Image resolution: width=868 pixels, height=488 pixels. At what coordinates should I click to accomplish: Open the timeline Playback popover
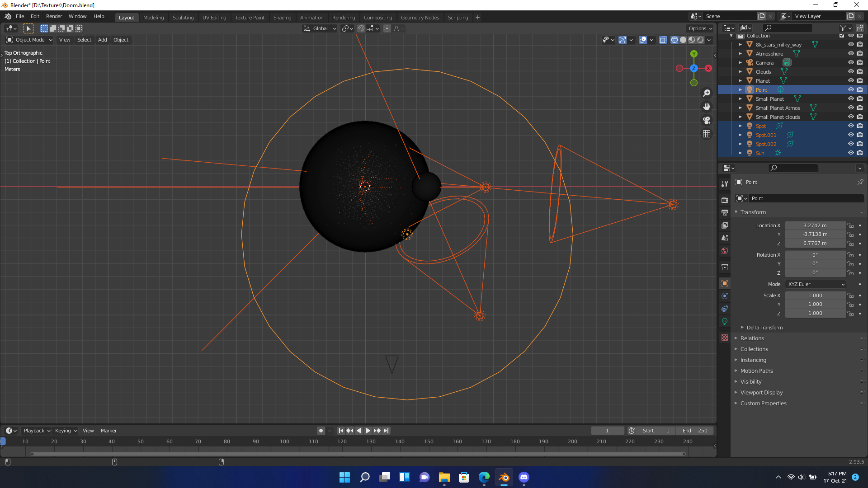coord(37,431)
